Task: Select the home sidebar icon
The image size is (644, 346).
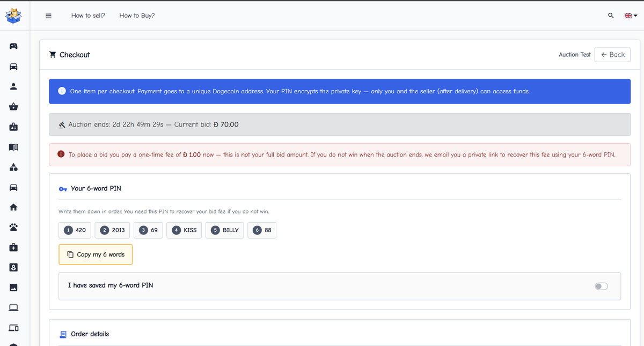Action: pyautogui.click(x=13, y=207)
